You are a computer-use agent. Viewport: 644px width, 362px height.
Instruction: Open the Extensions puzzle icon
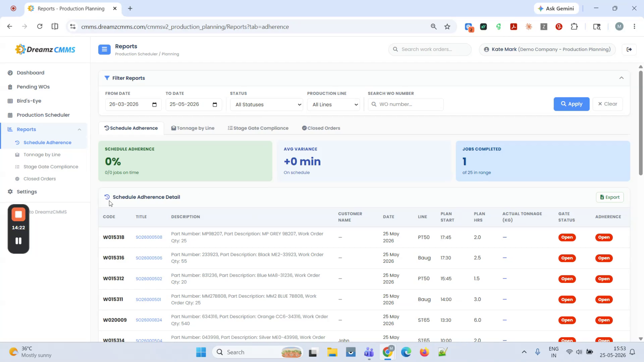pyautogui.click(x=574, y=27)
